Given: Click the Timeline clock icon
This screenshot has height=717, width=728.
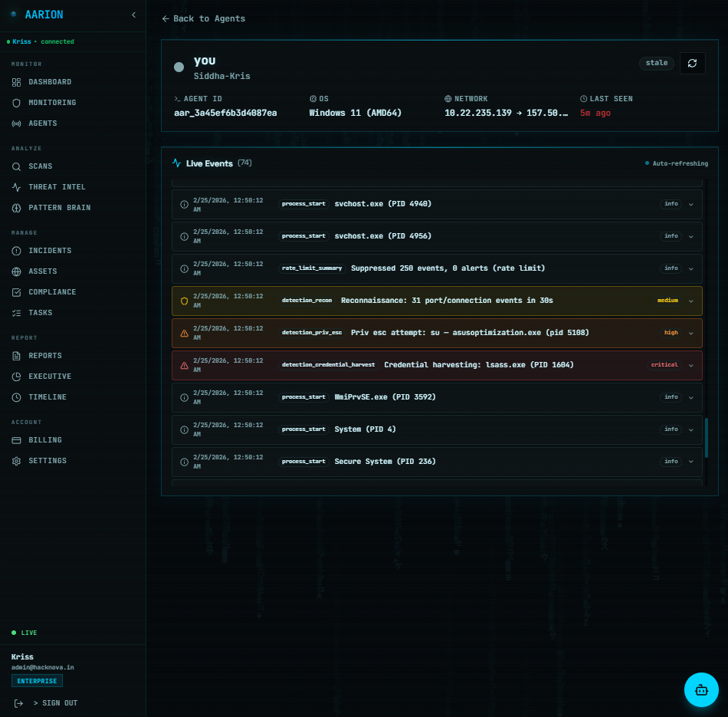Looking at the screenshot, I should coord(16,397).
